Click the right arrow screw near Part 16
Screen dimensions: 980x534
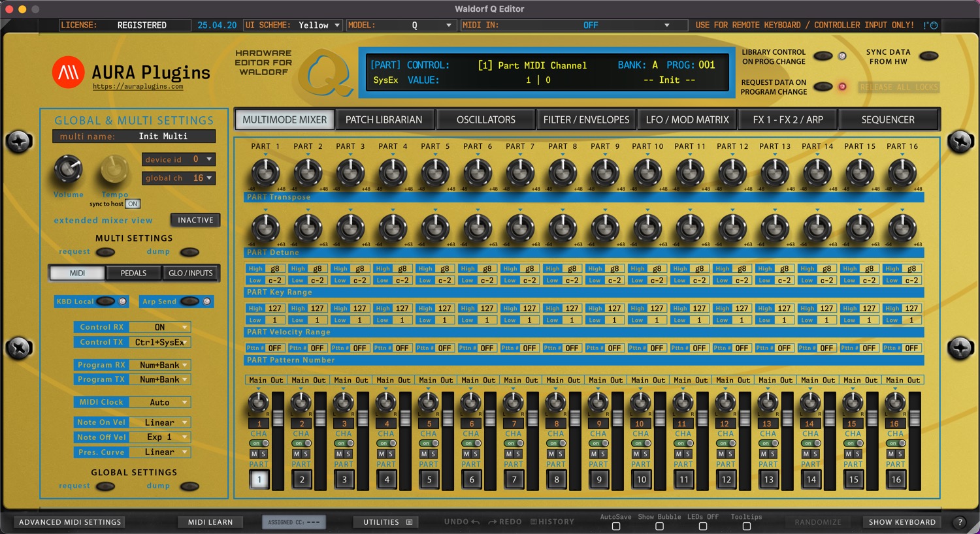click(960, 141)
